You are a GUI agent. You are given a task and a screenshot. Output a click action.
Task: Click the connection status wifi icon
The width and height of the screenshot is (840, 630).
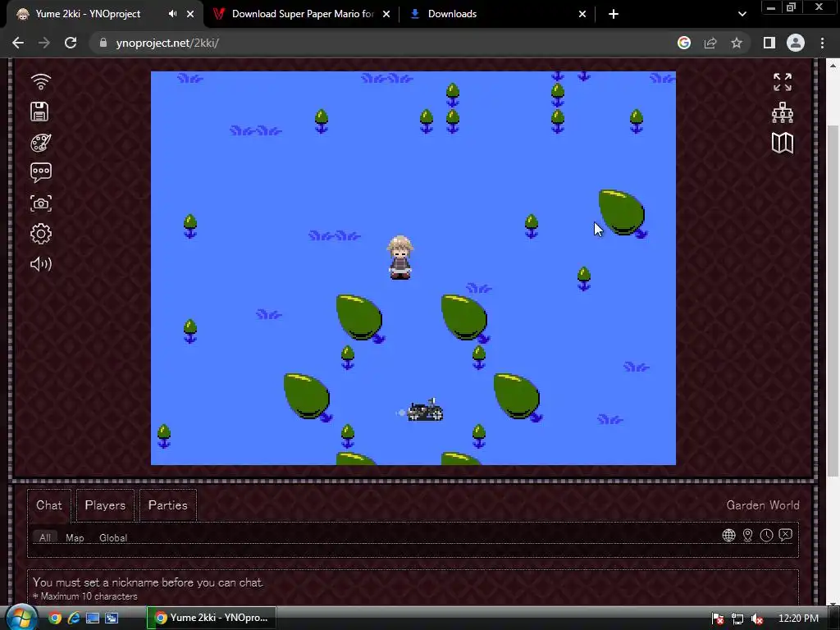(41, 82)
